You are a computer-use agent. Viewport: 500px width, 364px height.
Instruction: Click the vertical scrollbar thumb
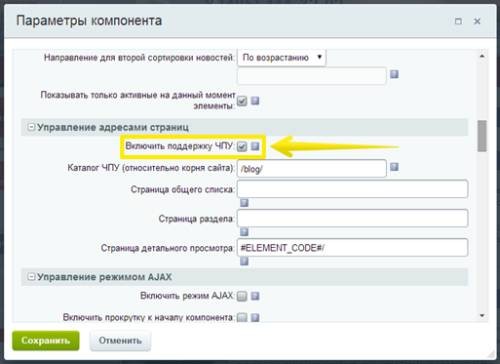point(482,136)
